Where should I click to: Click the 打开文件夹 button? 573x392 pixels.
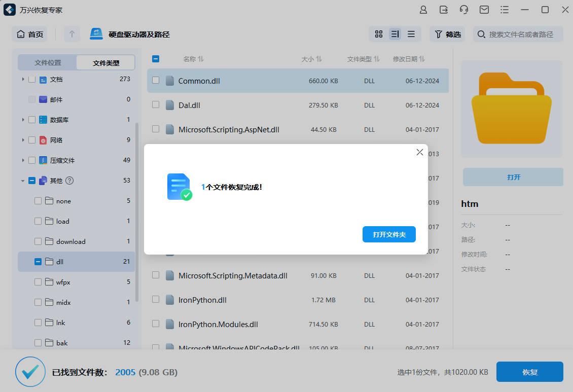[x=389, y=234]
